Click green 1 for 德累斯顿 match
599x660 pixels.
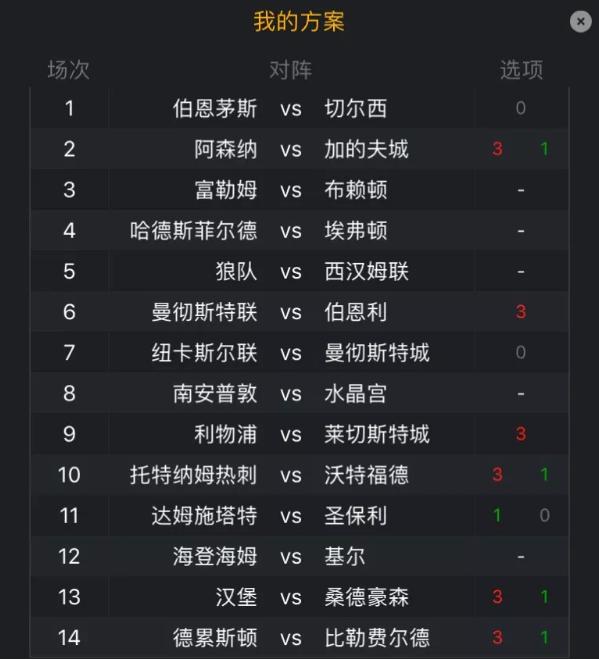click(544, 637)
